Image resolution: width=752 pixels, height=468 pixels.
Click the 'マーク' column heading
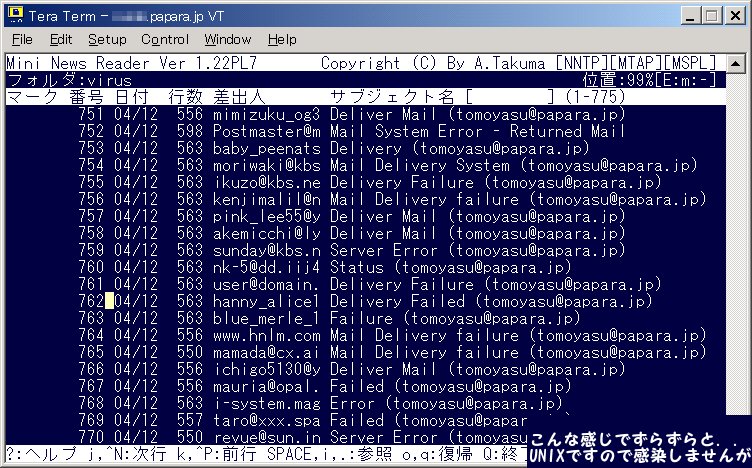tap(33, 97)
